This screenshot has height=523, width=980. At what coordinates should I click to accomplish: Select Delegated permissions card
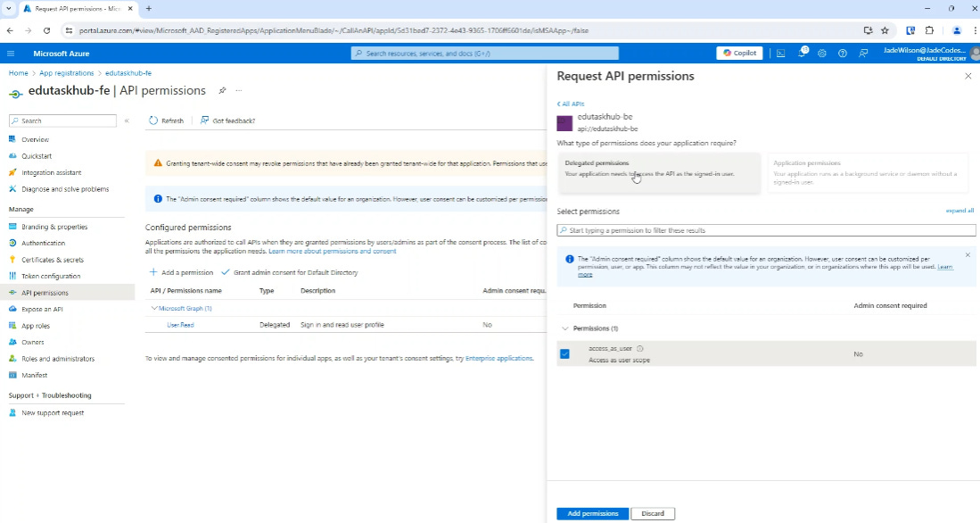659,172
